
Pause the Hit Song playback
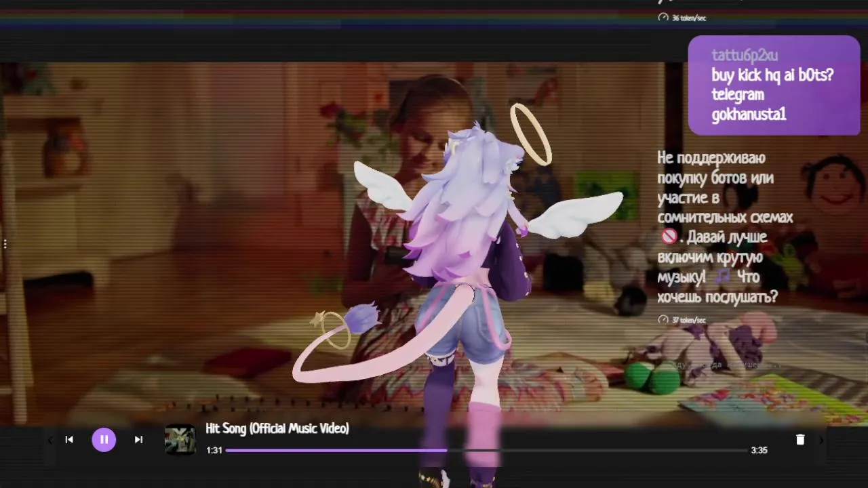click(104, 439)
